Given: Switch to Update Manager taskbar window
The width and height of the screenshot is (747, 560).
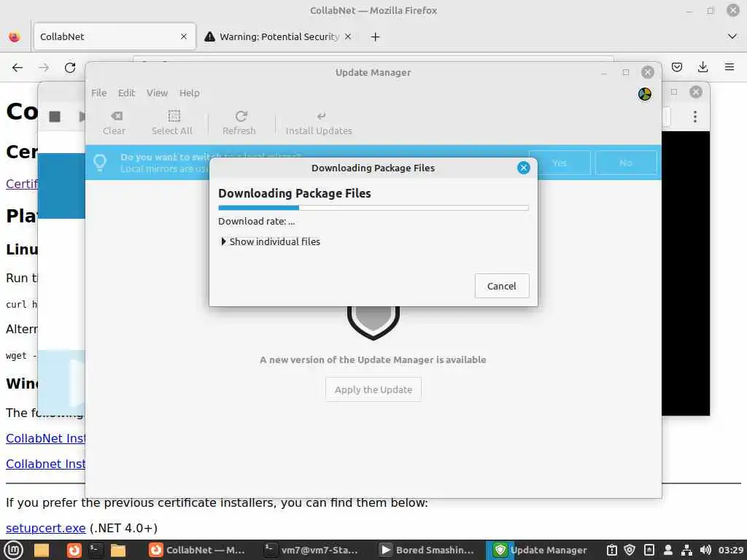Looking at the screenshot, I should [x=542, y=550].
